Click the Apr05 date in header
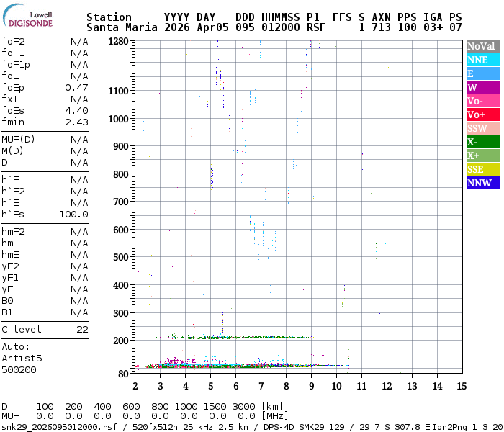 212,27
